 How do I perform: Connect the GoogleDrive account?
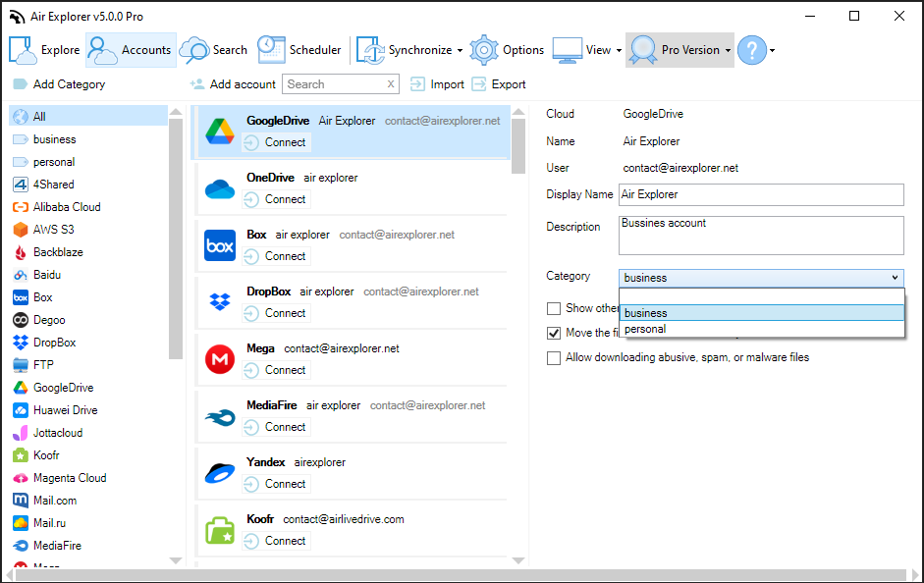[276, 142]
